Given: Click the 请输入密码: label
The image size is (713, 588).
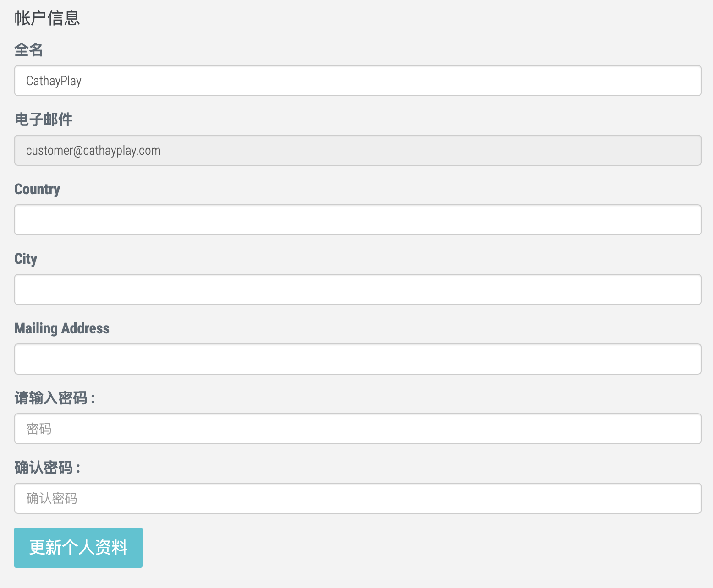Looking at the screenshot, I should [x=55, y=398].
